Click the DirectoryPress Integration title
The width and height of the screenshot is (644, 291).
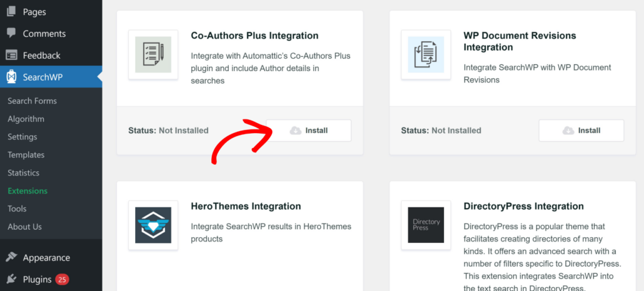pyautogui.click(x=524, y=206)
